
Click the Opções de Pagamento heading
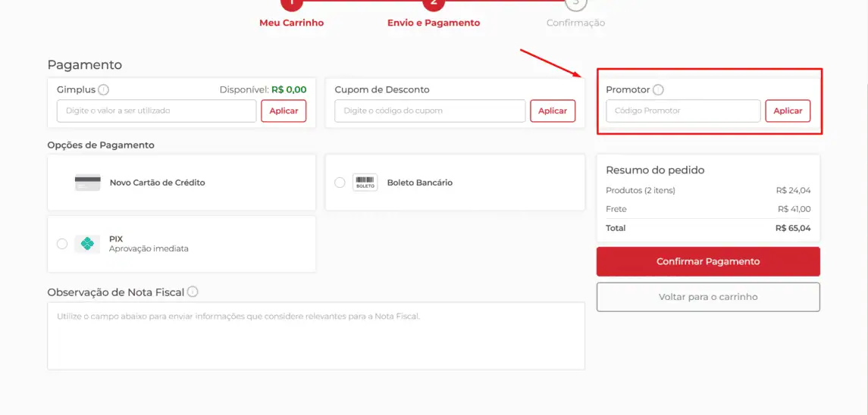[x=101, y=145]
